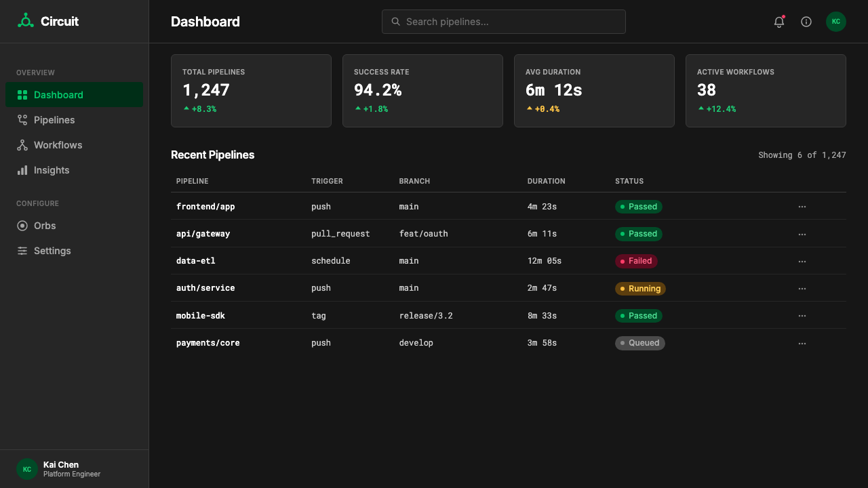
Task: Open Insights in sidebar
Action: coord(75,170)
